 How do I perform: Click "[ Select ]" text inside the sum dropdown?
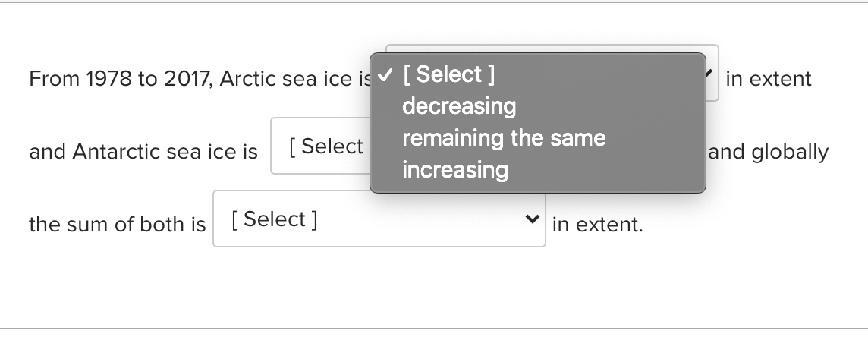tap(273, 219)
